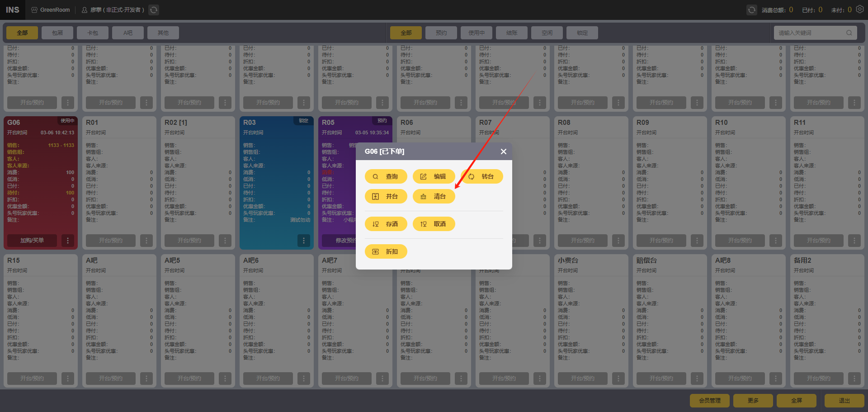Click 开台/预约 on R11 card

tap(819, 241)
